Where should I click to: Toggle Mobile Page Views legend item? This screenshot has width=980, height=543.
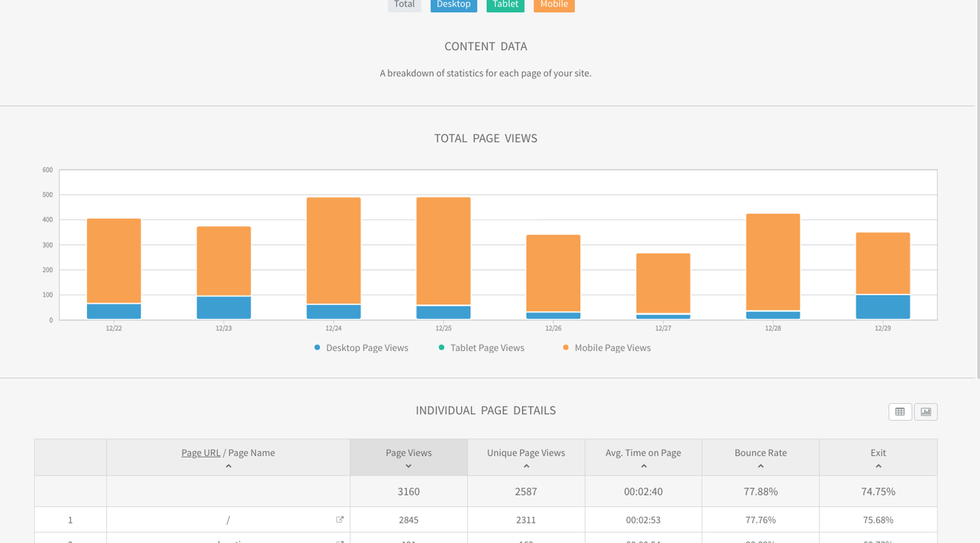coord(607,348)
